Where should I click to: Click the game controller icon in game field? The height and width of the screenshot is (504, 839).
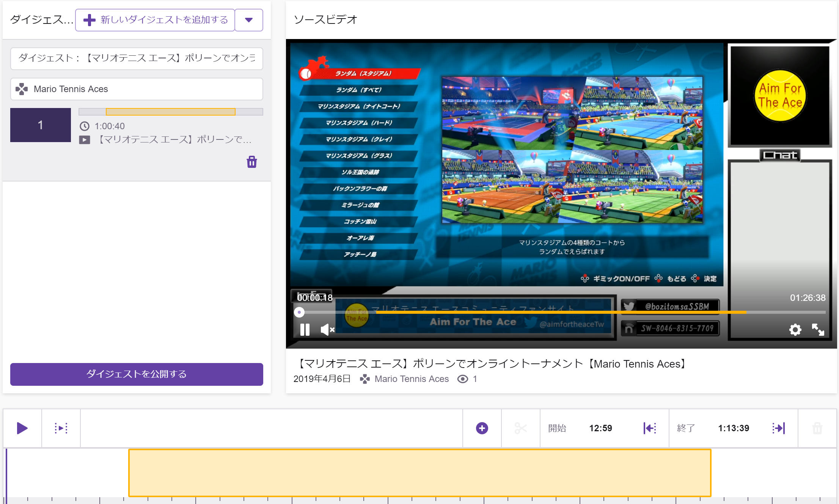tap(22, 89)
